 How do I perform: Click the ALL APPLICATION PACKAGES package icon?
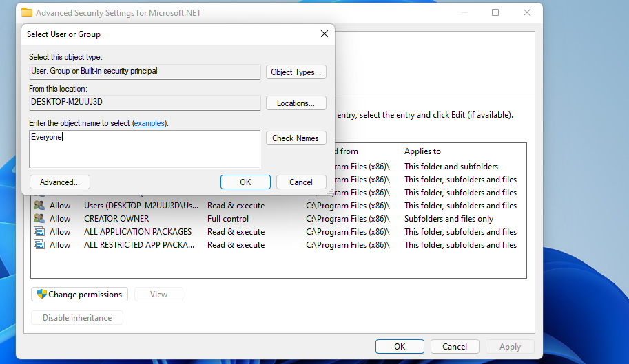tap(39, 232)
